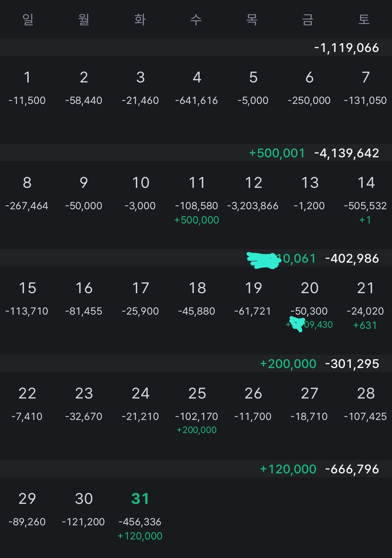The height and width of the screenshot is (558, 392).
Task: Tap date 4 showing -641,616
Action: [x=197, y=77]
